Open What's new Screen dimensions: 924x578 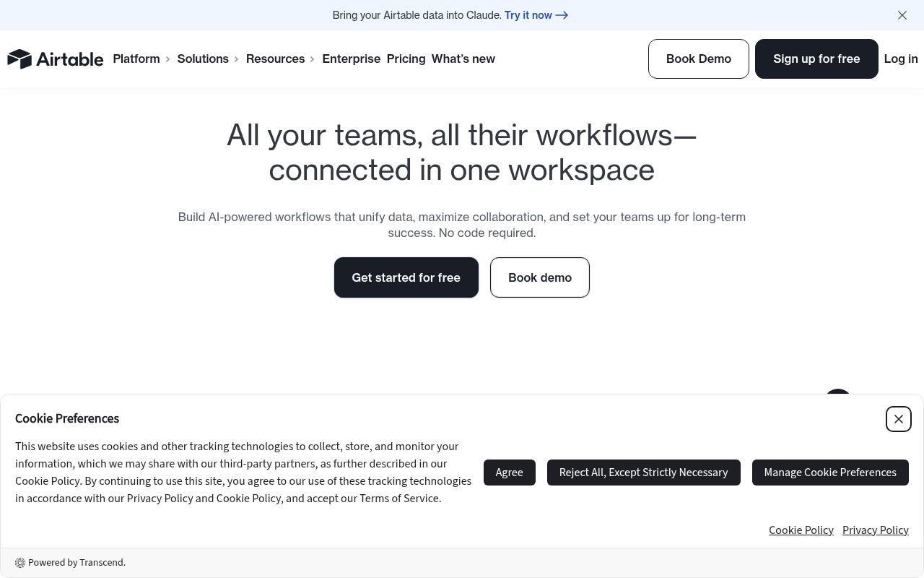tap(463, 59)
